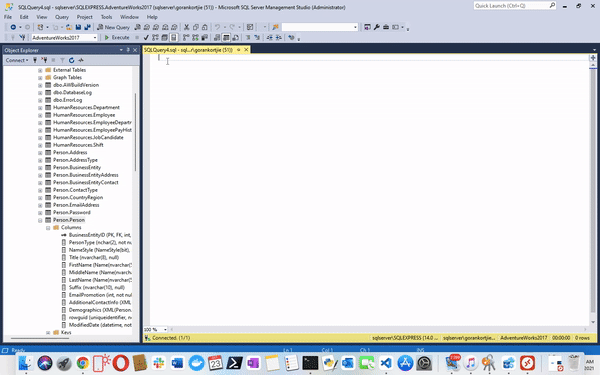Open Google Chrome from the Dock

83,363
